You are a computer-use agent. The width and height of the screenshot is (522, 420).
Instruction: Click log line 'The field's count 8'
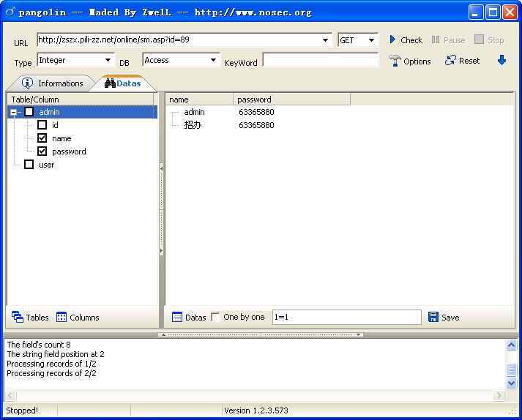click(39, 345)
